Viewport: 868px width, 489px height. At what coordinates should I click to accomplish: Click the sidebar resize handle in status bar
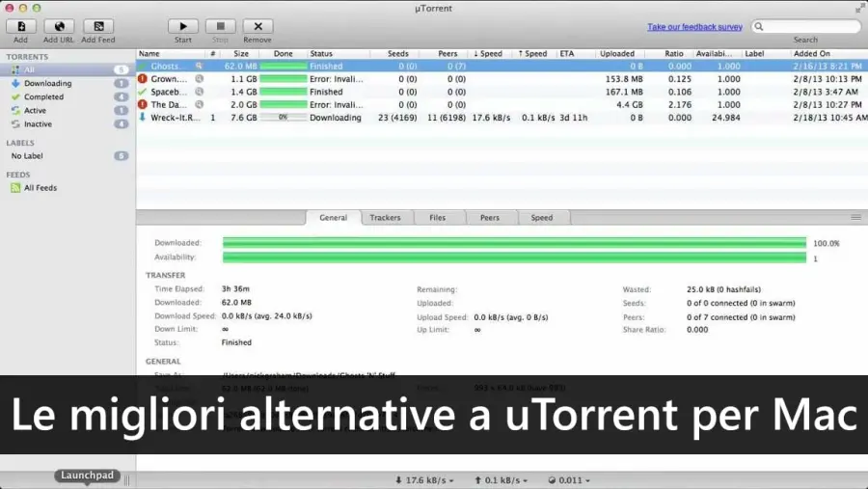(x=126, y=480)
